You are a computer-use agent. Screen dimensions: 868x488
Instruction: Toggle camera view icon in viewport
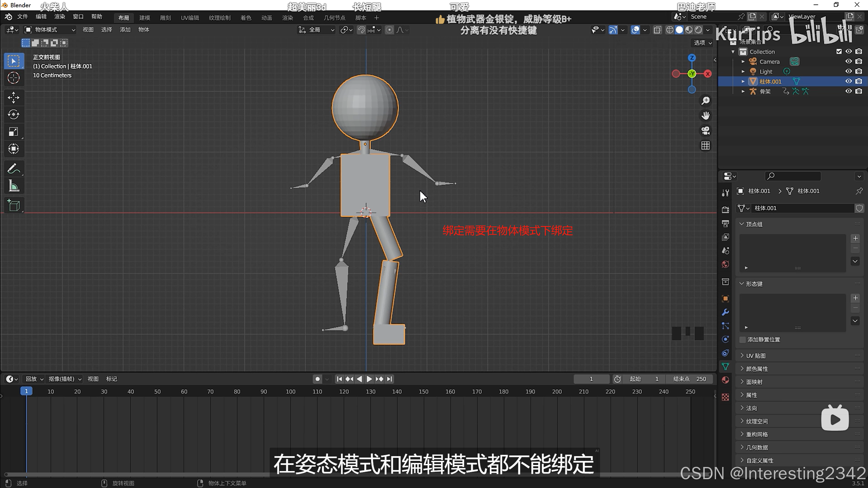[706, 131]
